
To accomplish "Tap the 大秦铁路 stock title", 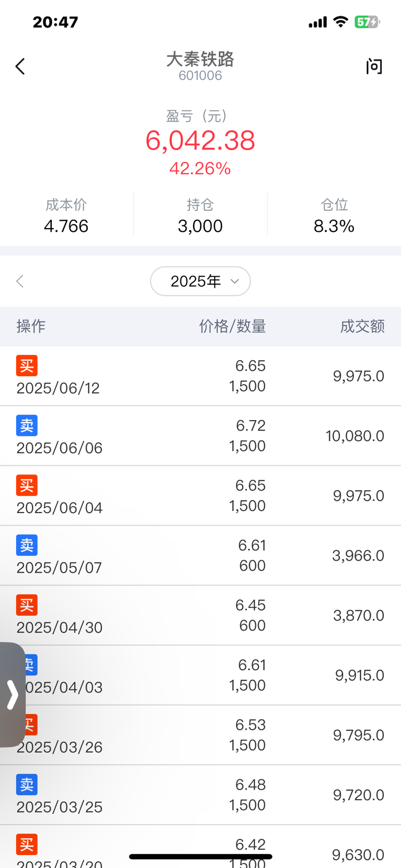I will coord(200,59).
